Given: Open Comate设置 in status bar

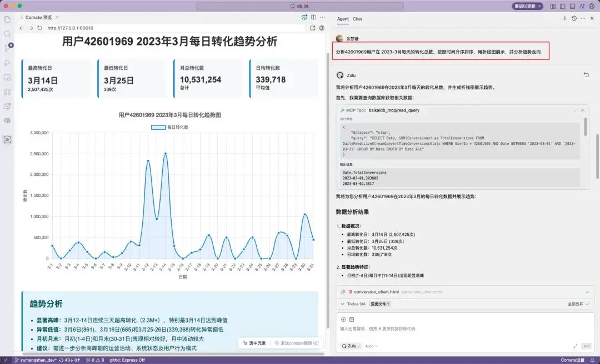Looking at the screenshot, I should pyautogui.click(x=572, y=360).
